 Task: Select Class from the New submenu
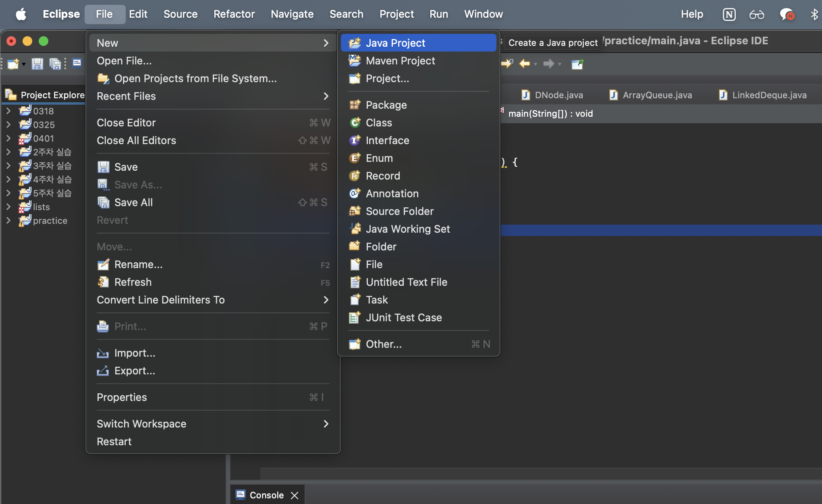pyautogui.click(x=379, y=123)
